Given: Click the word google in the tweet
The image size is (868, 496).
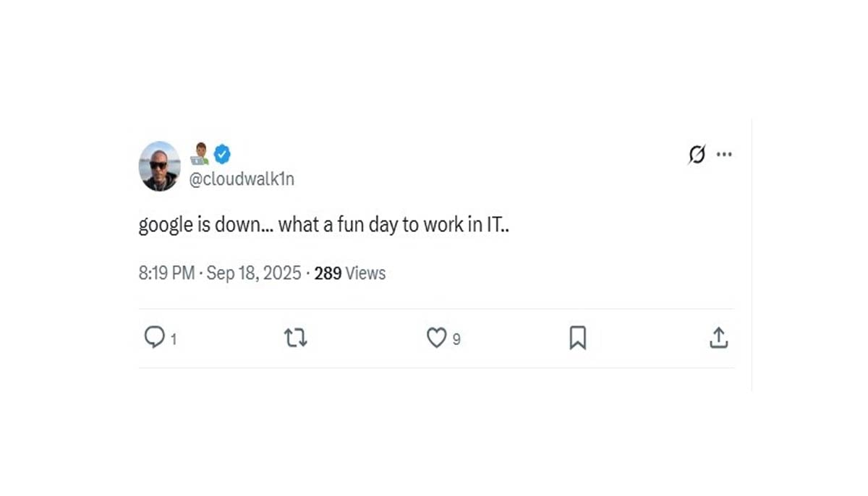Looking at the screenshot, I should pyautogui.click(x=165, y=226).
